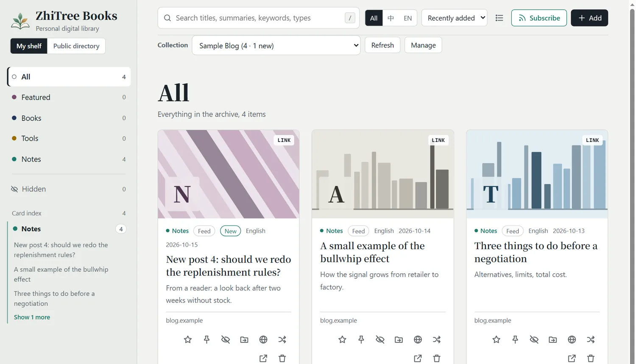Hide the 'New post 4' card
Screen dimensions: 636x364
[x=226, y=339]
